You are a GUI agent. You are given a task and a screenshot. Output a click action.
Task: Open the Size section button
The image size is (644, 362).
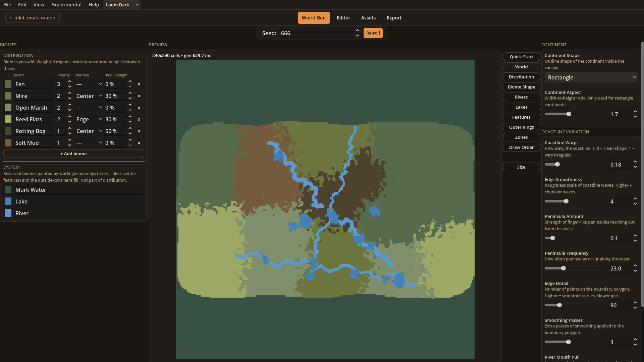point(521,167)
